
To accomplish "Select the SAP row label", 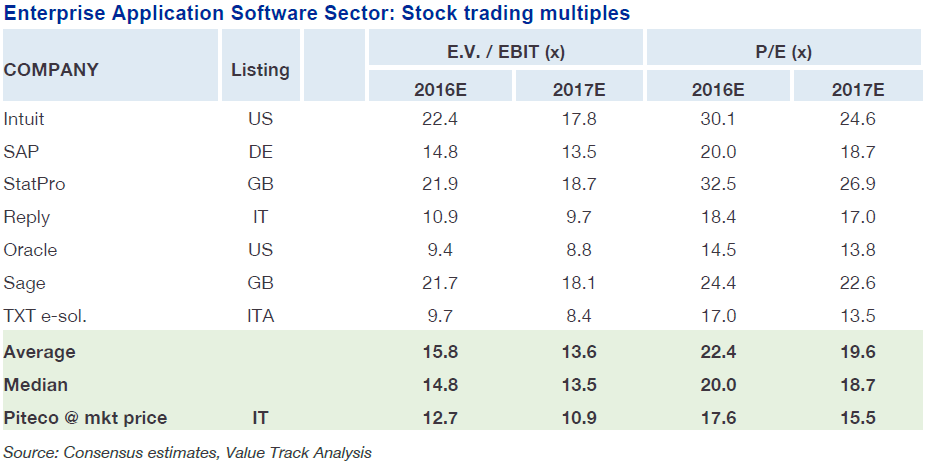I will [20, 153].
